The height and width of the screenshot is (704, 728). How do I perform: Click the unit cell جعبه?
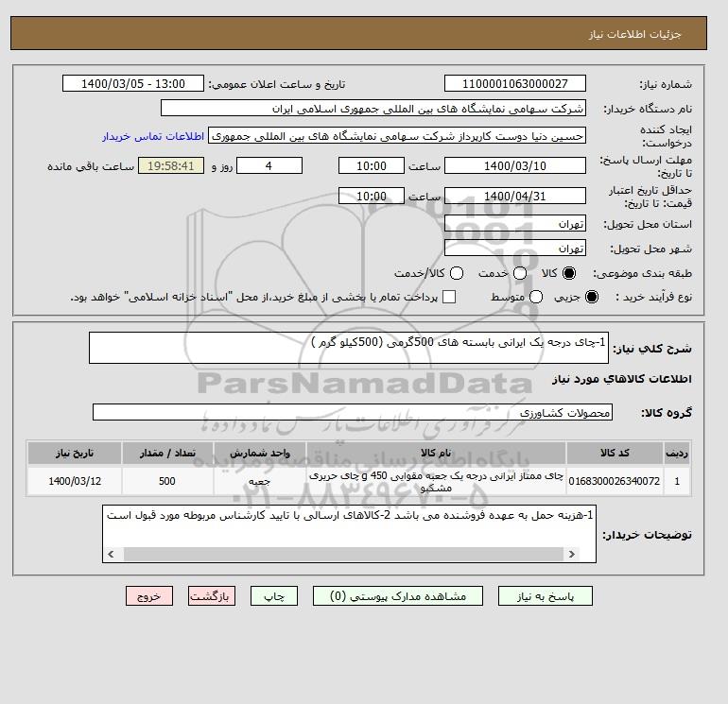pyautogui.click(x=260, y=481)
